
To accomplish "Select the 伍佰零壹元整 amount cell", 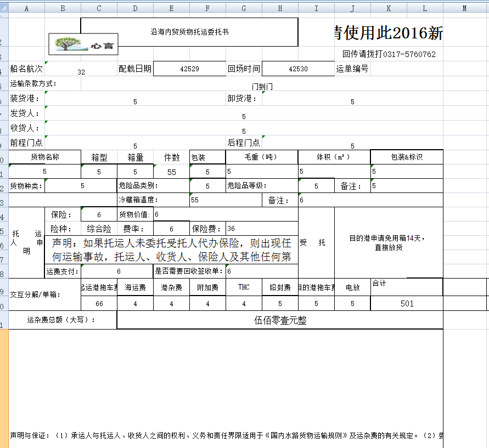I will [x=280, y=320].
